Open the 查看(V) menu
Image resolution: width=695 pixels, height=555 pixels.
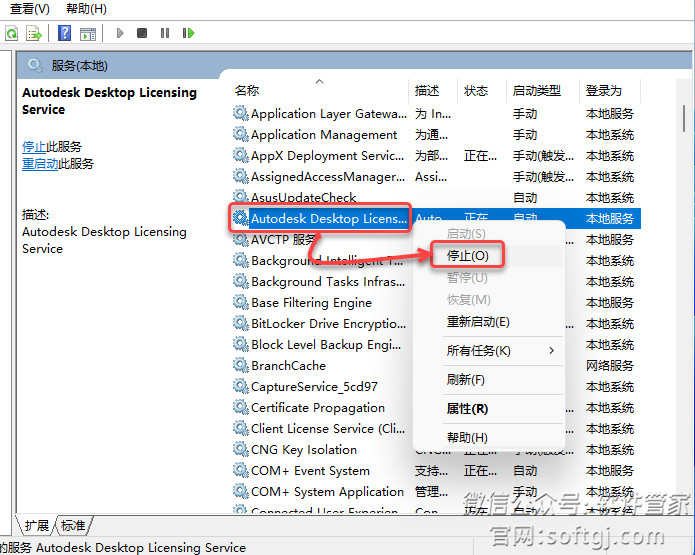(29, 9)
